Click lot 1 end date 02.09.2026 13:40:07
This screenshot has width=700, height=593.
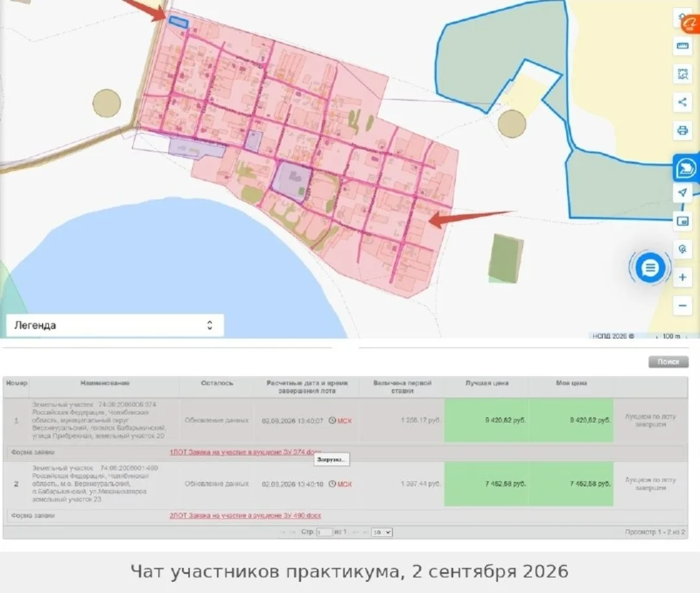(292, 421)
